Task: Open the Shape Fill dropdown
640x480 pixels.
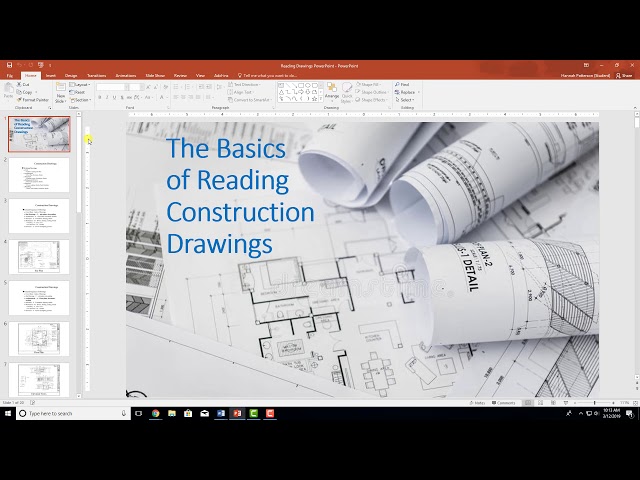Action: (x=369, y=84)
